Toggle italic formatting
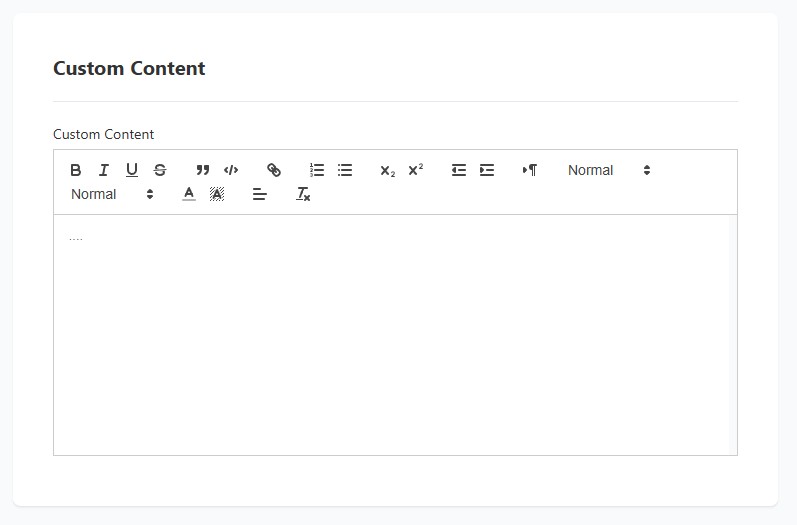Image resolution: width=797 pixels, height=525 pixels. pyautogui.click(x=104, y=170)
